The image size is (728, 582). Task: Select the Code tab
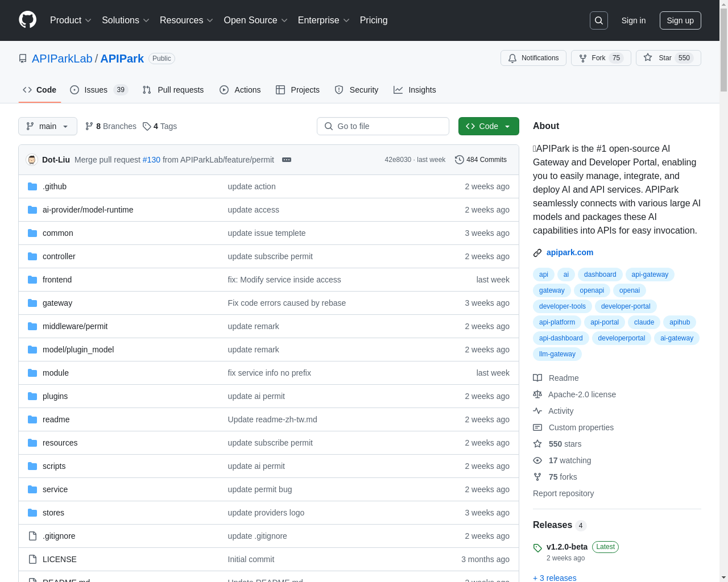tap(40, 90)
